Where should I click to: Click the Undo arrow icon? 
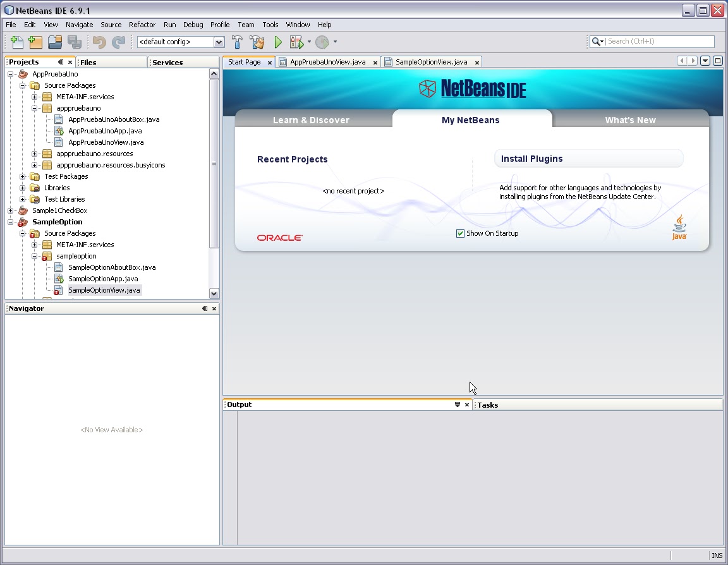click(99, 42)
